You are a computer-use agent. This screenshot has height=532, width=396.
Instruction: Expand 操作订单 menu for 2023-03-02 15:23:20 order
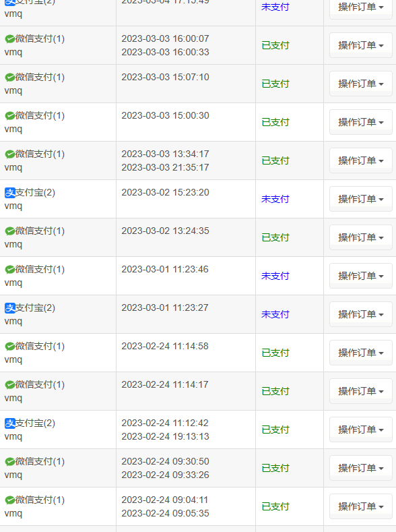point(361,199)
